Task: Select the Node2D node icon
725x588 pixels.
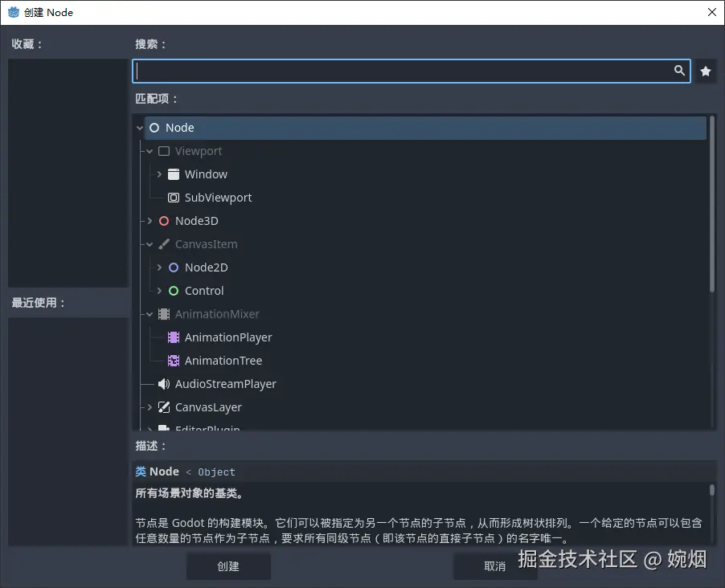Action: tap(174, 267)
